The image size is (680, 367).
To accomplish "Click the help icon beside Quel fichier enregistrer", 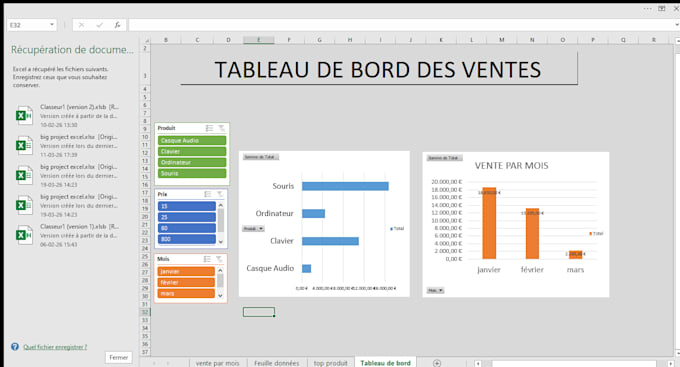I will 15,347.
